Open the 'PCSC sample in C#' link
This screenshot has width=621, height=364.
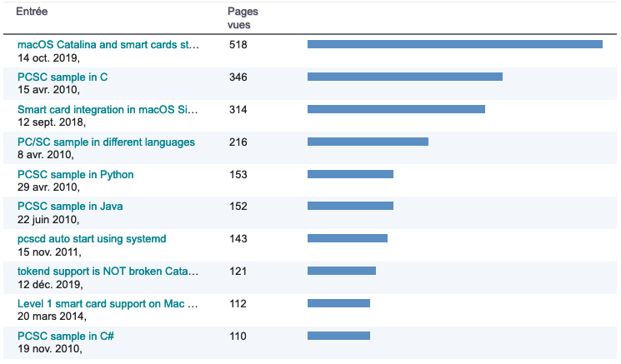(66, 337)
